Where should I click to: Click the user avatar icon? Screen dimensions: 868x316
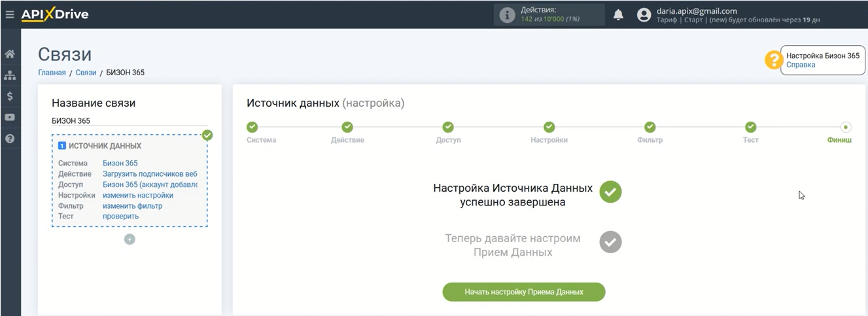(644, 15)
